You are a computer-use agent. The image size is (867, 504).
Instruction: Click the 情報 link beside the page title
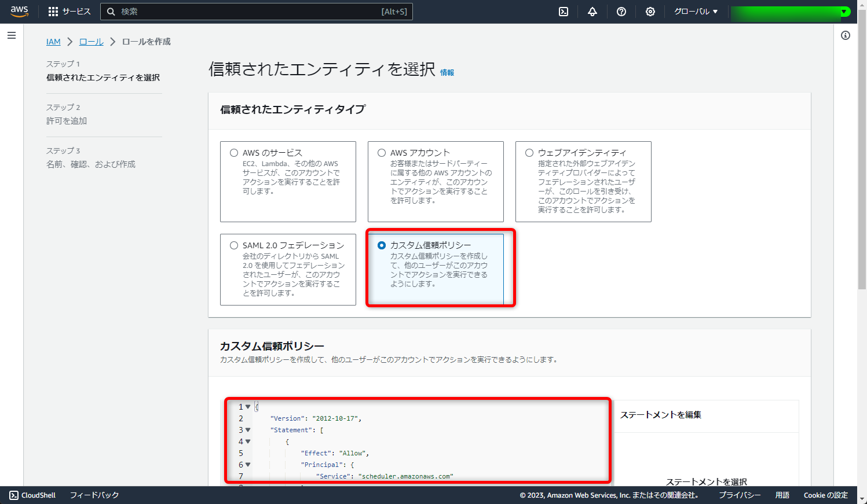coord(446,72)
